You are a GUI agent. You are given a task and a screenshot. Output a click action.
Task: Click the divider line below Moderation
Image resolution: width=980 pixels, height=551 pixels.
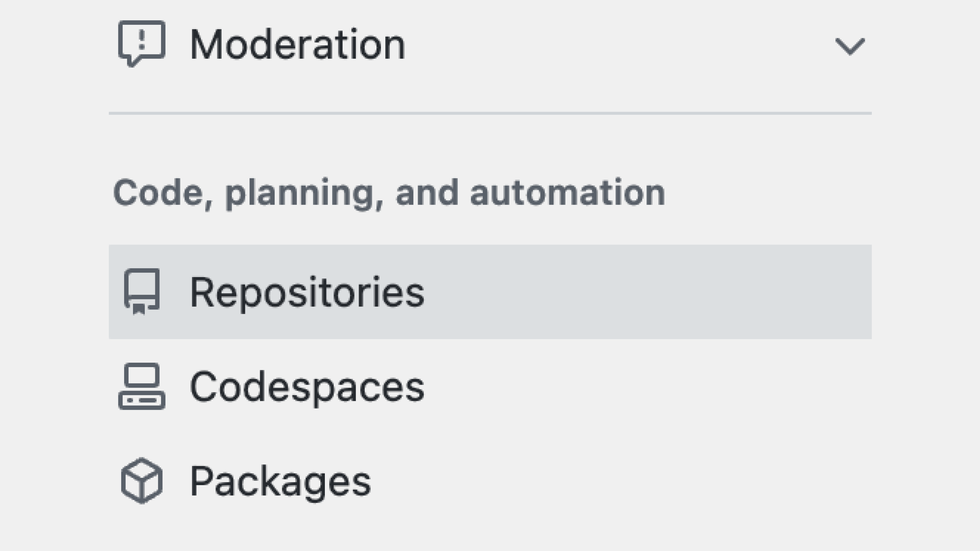coord(490,113)
